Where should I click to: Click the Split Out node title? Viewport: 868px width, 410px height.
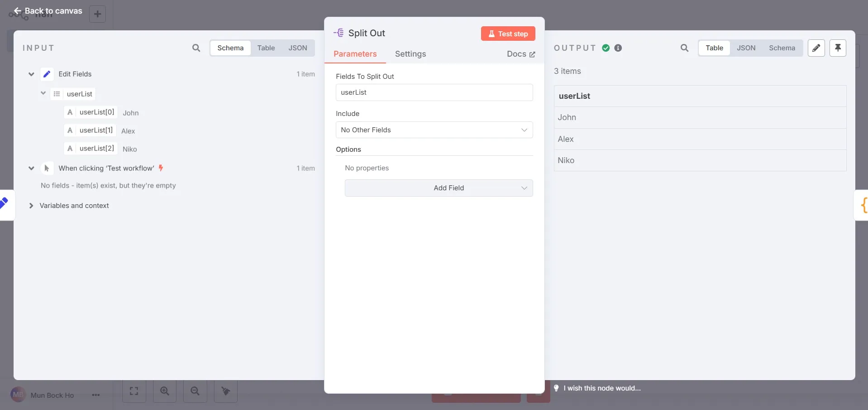tap(367, 33)
